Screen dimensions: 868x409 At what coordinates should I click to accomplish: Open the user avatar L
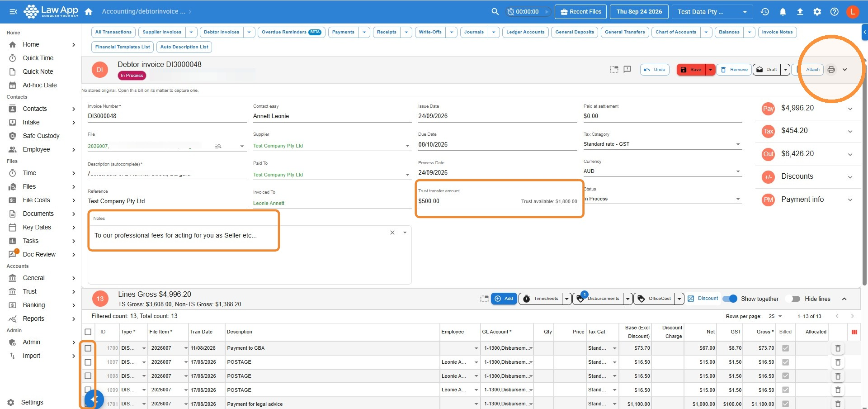tap(853, 12)
